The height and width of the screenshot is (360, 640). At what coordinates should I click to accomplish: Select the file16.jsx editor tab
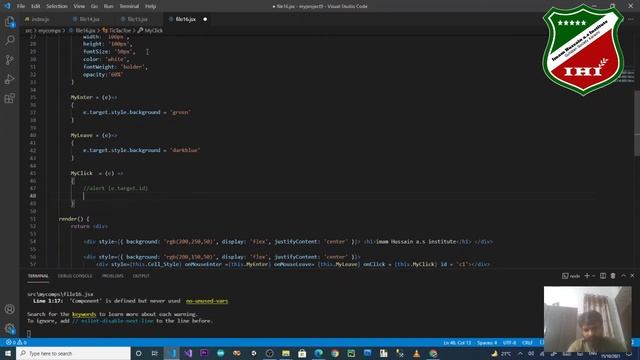coord(186,19)
